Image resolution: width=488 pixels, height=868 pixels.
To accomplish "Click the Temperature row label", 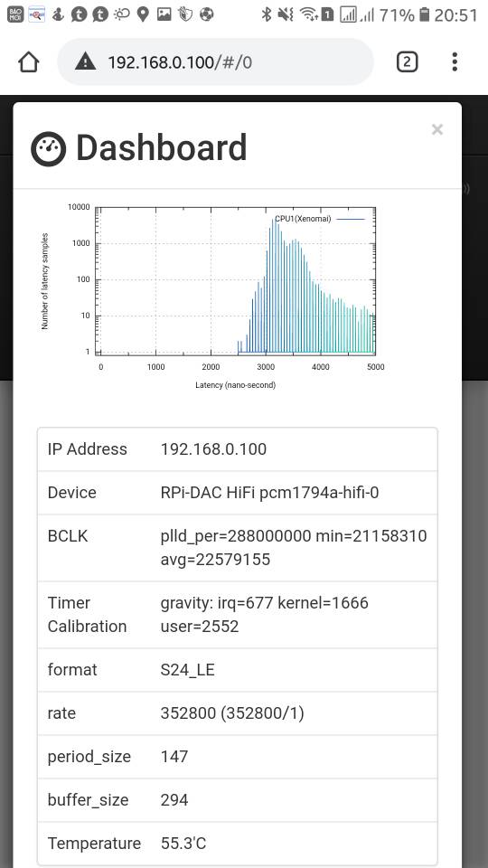I will [94, 843].
